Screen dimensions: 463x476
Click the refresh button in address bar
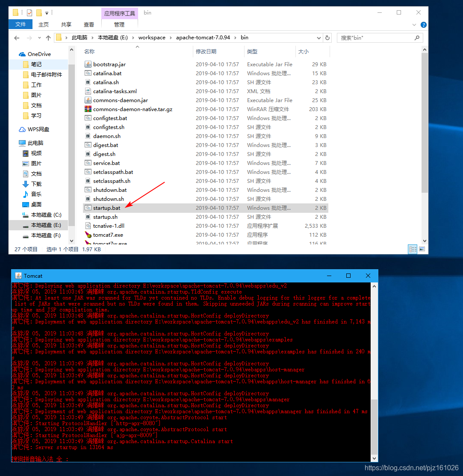pyautogui.click(x=327, y=38)
